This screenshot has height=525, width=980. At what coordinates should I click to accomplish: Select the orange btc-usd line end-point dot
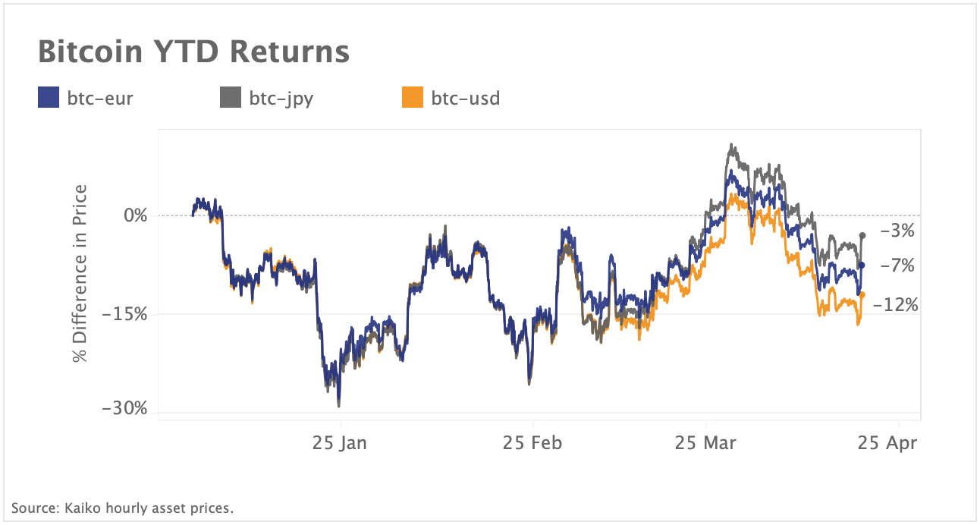click(862, 295)
